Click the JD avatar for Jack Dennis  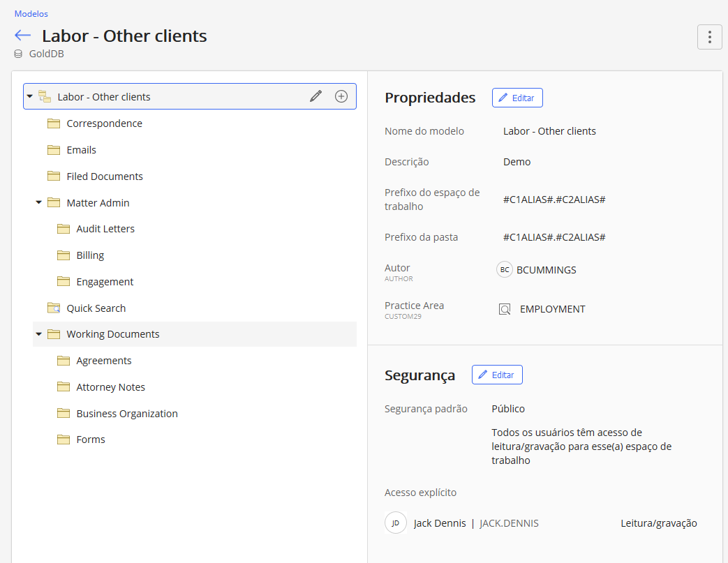pos(396,523)
